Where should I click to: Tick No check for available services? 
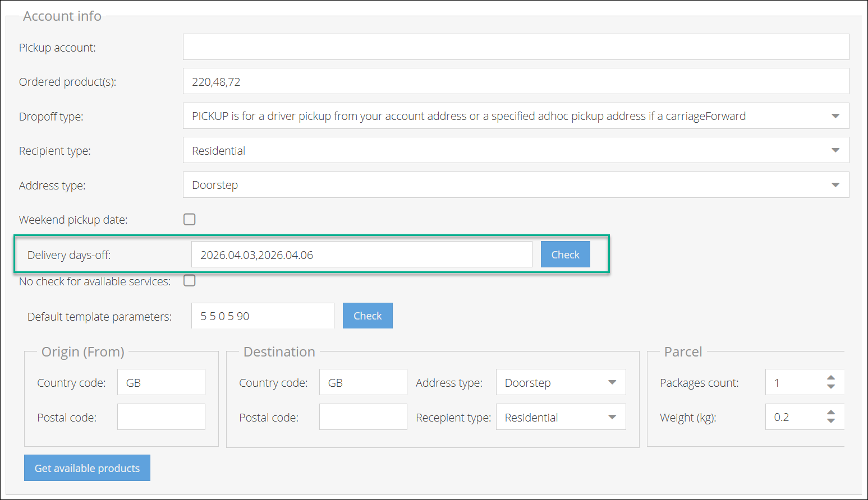(190, 280)
